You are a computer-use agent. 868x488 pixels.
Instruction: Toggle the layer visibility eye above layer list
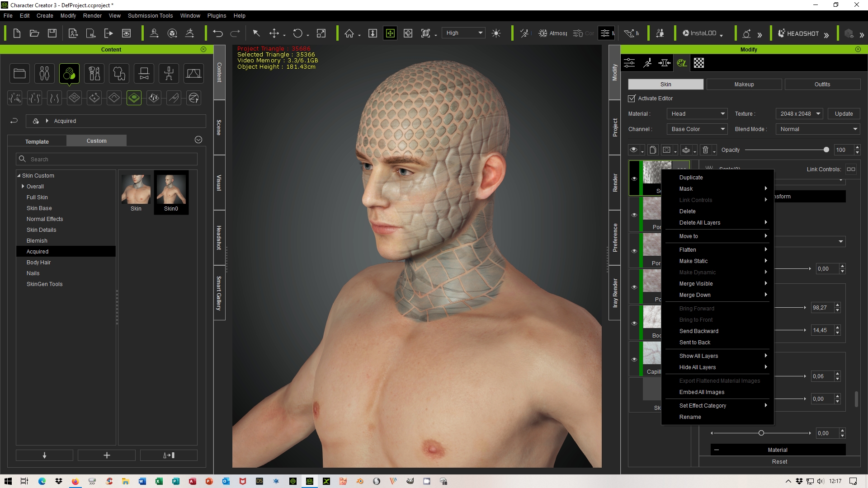coord(634,150)
